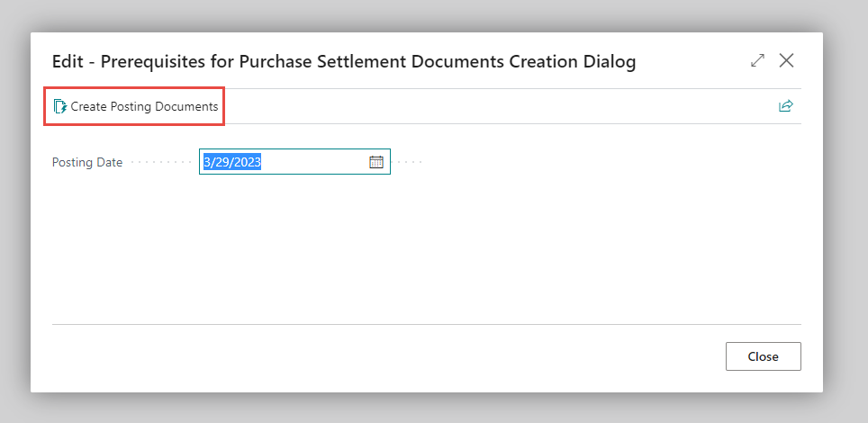
Task: Click the highlighted 3/29/2023 date text
Action: [232, 162]
